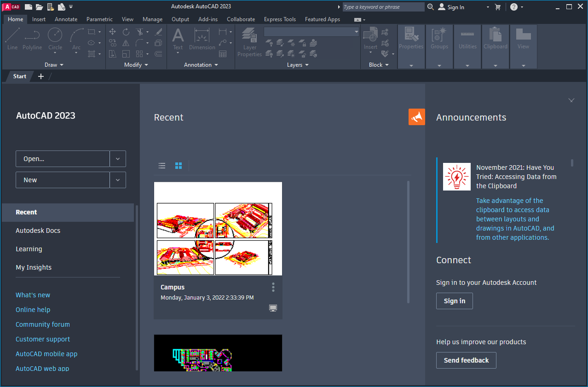Select the Circle tool
The width and height of the screenshot is (588, 387).
pos(55,39)
